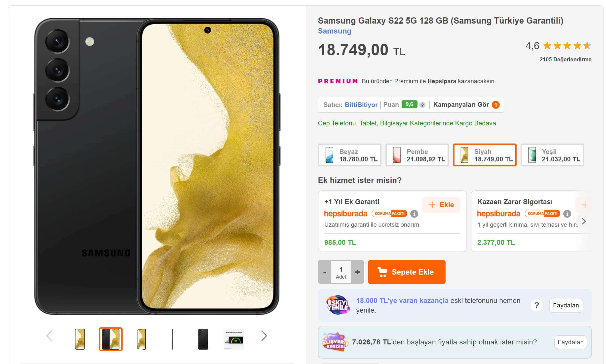Select the Beyaz color option
Viewport: 606px width, 364px height.
point(349,155)
